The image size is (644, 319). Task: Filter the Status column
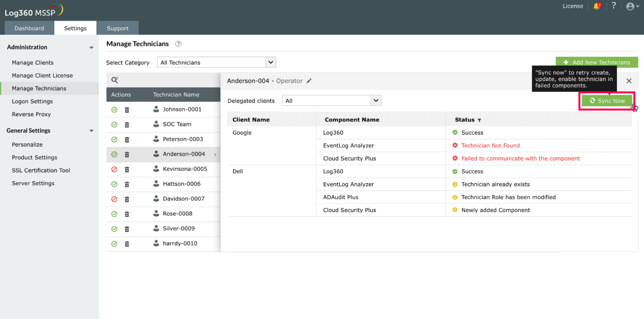[x=479, y=120]
